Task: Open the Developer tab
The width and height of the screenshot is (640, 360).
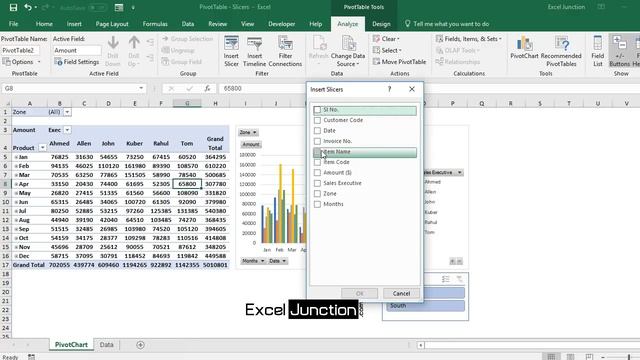Action: (282, 24)
